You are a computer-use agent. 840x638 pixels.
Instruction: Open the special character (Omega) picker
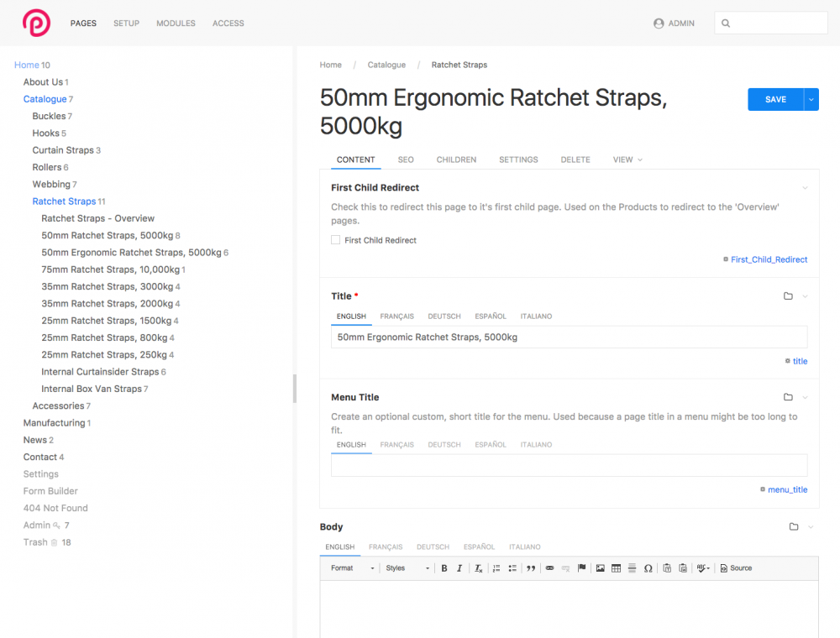click(x=648, y=568)
